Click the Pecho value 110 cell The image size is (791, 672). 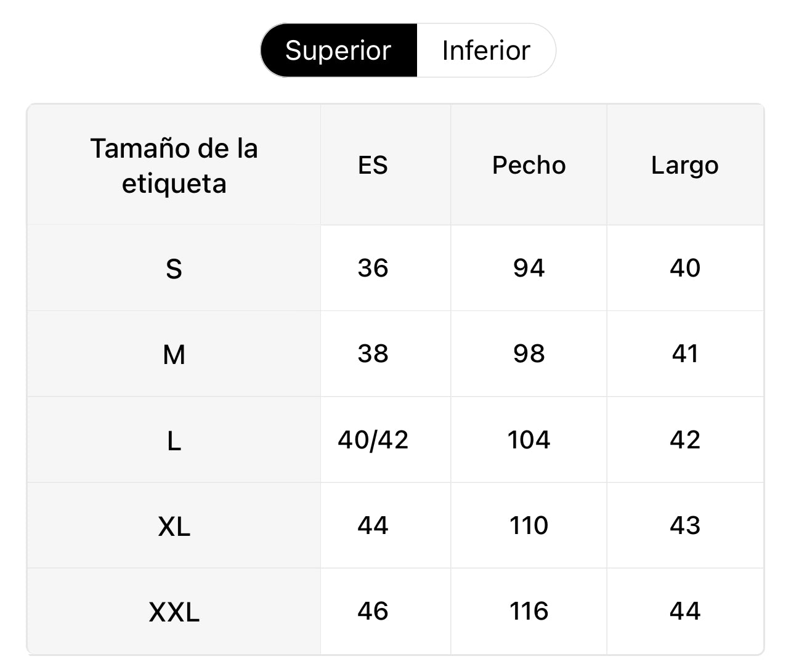[x=529, y=525]
